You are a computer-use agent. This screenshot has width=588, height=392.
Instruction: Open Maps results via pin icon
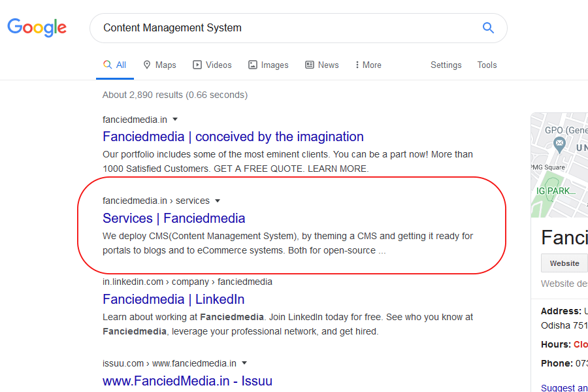pos(147,65)
